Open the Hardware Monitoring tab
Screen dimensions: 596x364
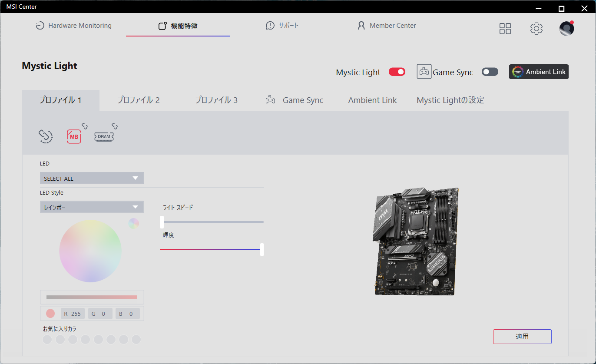point(73,26)
